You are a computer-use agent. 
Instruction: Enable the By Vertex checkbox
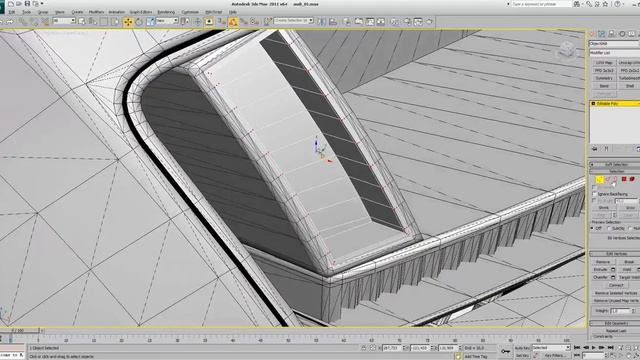pos(594,187)
